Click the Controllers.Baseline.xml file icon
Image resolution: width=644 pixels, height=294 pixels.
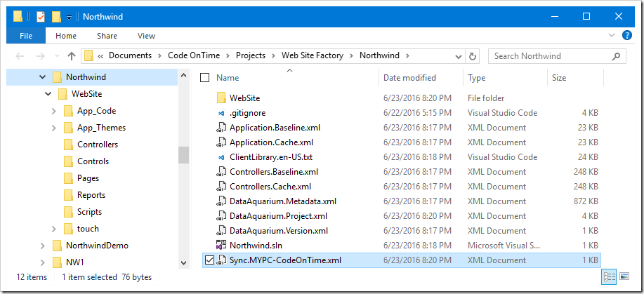point(221,172)
